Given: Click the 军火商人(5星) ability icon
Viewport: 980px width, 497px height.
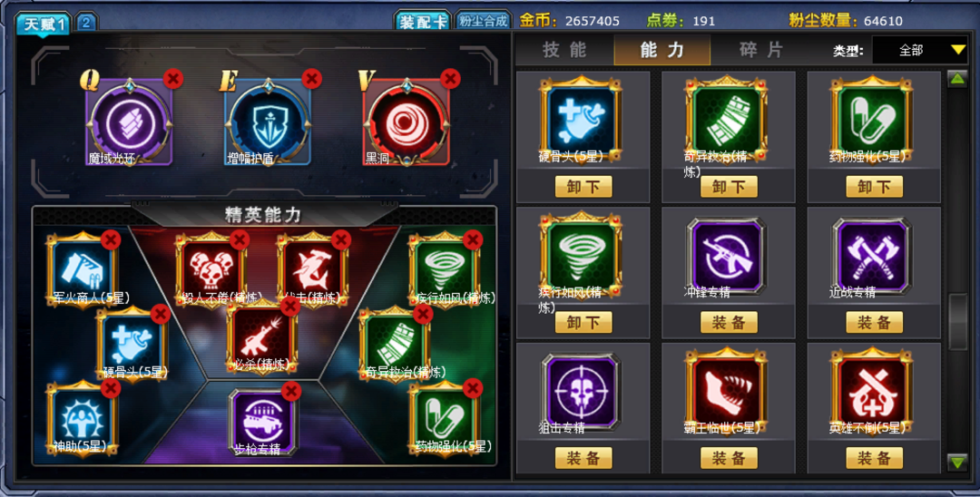Looking at the screenshot, I should tap(83, 268).
